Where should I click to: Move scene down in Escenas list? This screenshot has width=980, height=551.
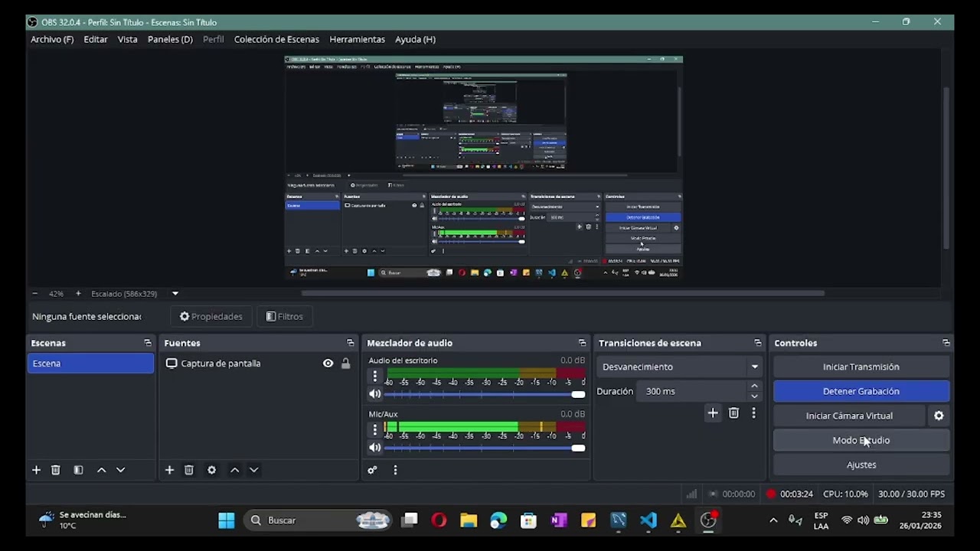pos(120,470)
